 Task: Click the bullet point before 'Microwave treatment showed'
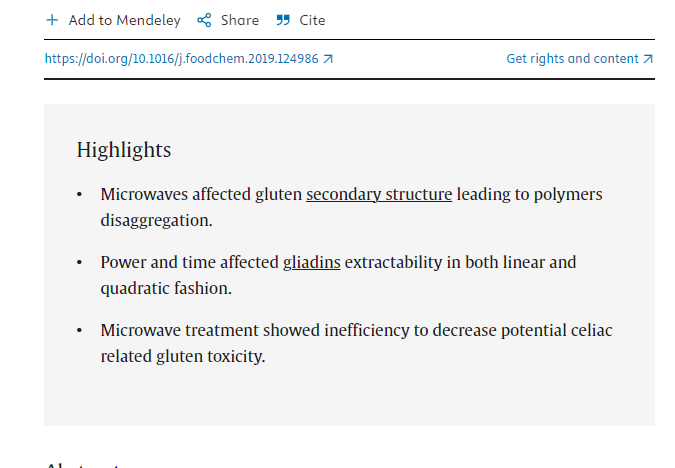point(80,330)
